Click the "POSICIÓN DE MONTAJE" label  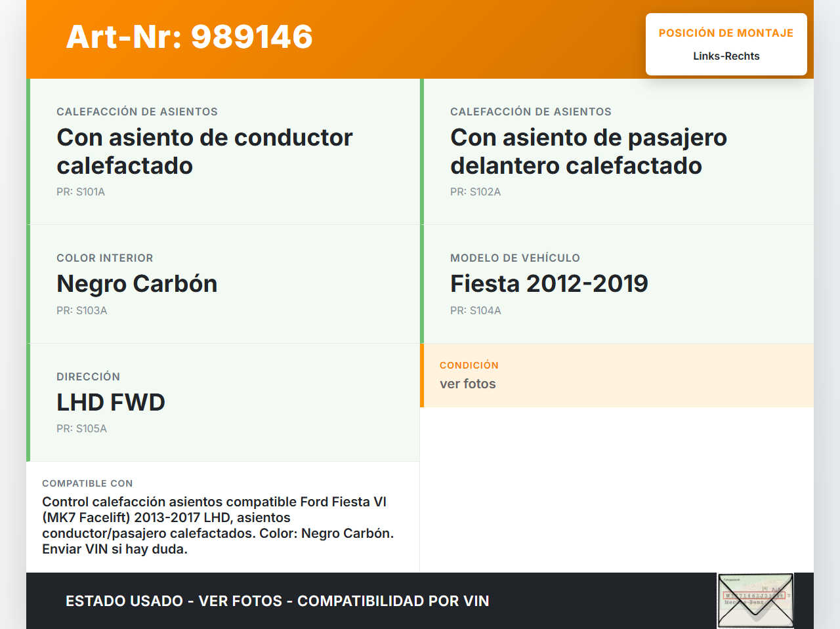point(726,33)
